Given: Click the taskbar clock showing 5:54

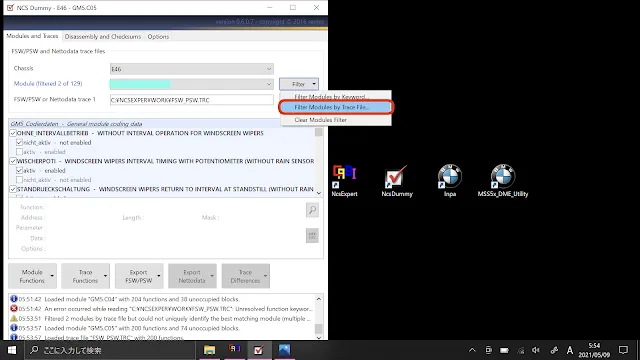Looking at the screenshot, I should pyautogui.click(x=594, y=350).
